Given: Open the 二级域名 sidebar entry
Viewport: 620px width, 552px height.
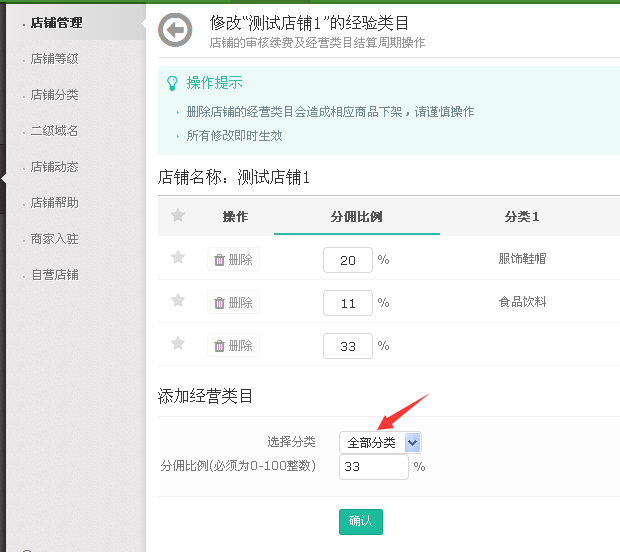Looking at the screenshot, I should tap(54, 131).
